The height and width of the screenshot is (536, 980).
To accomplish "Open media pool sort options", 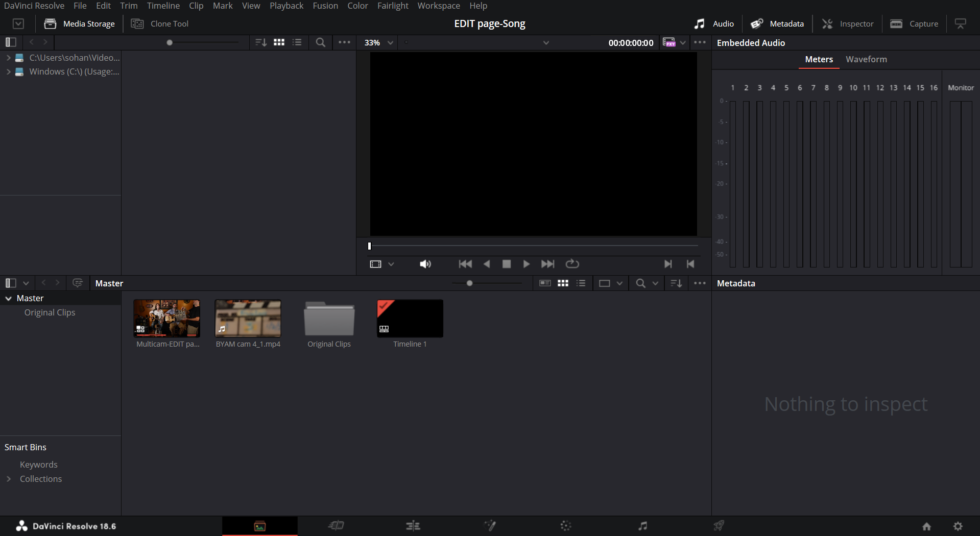I will click(x=676, y=283).
